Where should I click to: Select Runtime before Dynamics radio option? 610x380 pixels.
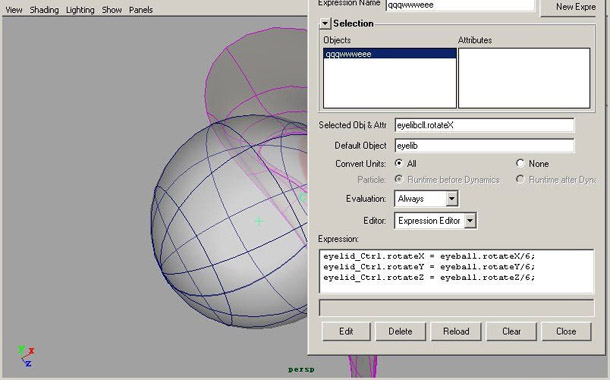[399, 179]
